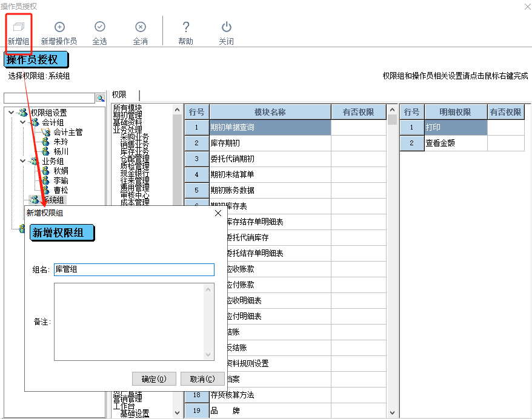Toggle 有否权限 cell for 查看金额 detail
Screen dimensions: 532x419
506,143
